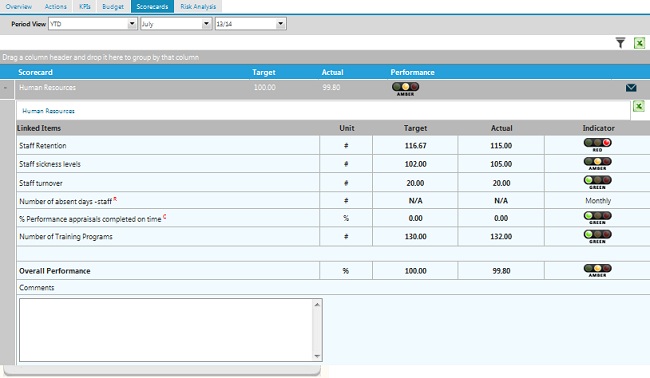Click the Overall Performance row label

(55, 271)
